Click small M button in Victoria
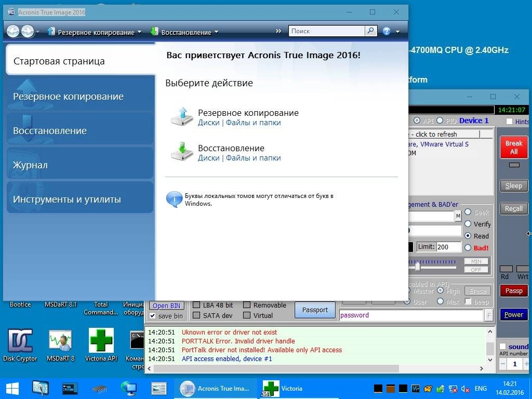 (458, 216)
